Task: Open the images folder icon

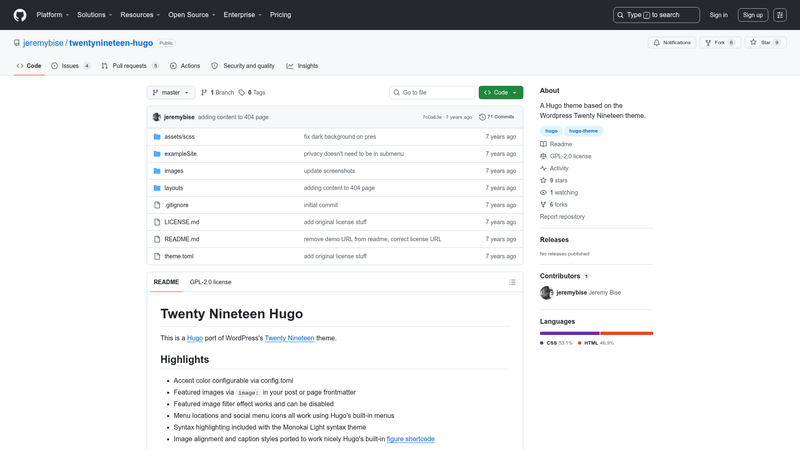Action: [157, 171]
